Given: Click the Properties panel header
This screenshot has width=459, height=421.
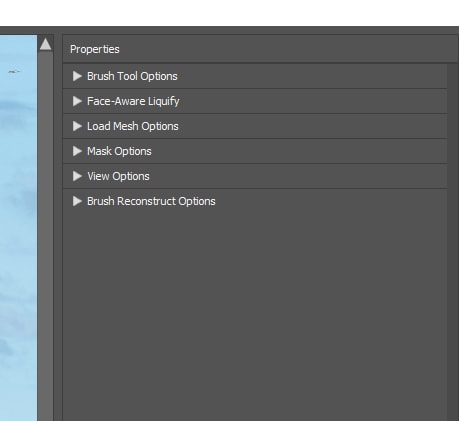Looking at the screenshot, I should point(260,49).
